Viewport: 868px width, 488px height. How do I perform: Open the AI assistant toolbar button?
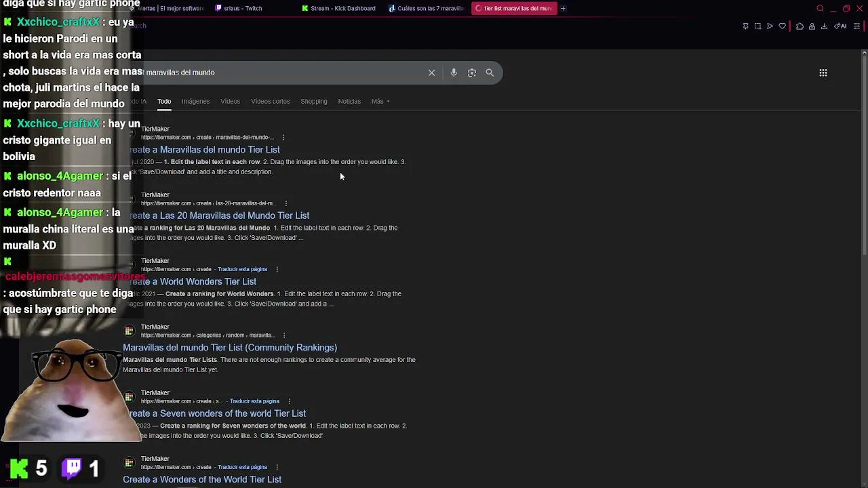[x=840, y=26]
